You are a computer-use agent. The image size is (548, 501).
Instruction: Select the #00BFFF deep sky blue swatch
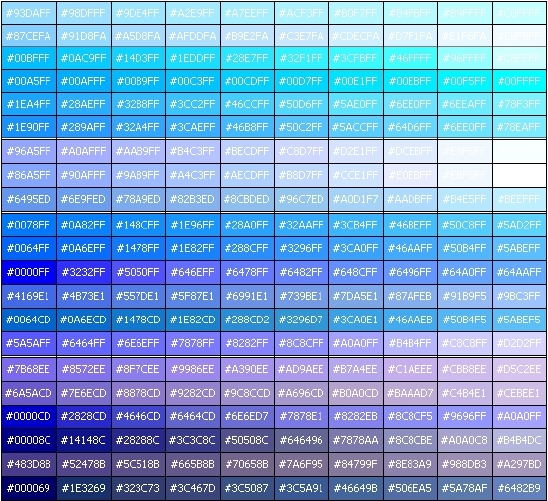[x=29, y=58]
